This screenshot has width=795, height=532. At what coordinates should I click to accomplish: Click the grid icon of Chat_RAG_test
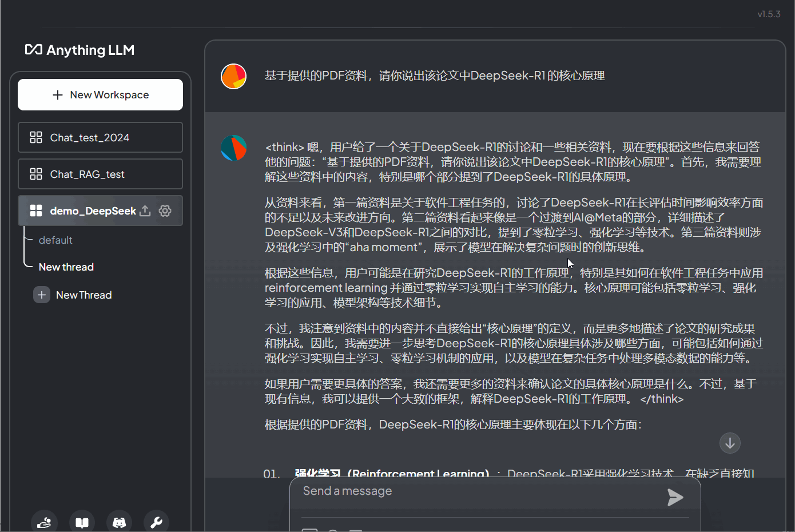click(36, 174)
